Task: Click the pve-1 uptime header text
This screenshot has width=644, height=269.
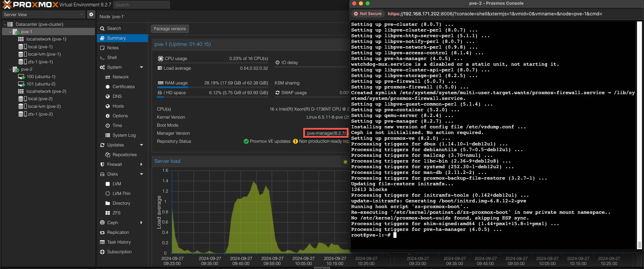Action: 182,44
